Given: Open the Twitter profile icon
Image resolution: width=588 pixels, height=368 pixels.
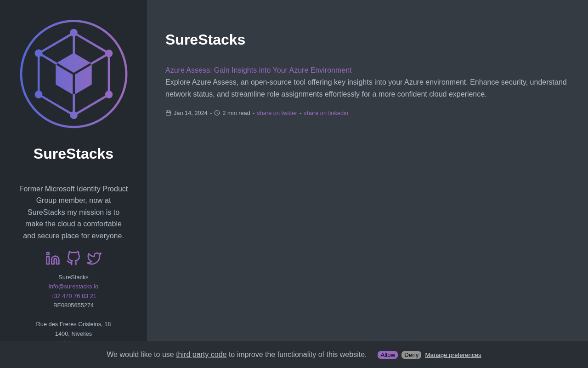Looking at the screenshot, I should tap(94, 258).
